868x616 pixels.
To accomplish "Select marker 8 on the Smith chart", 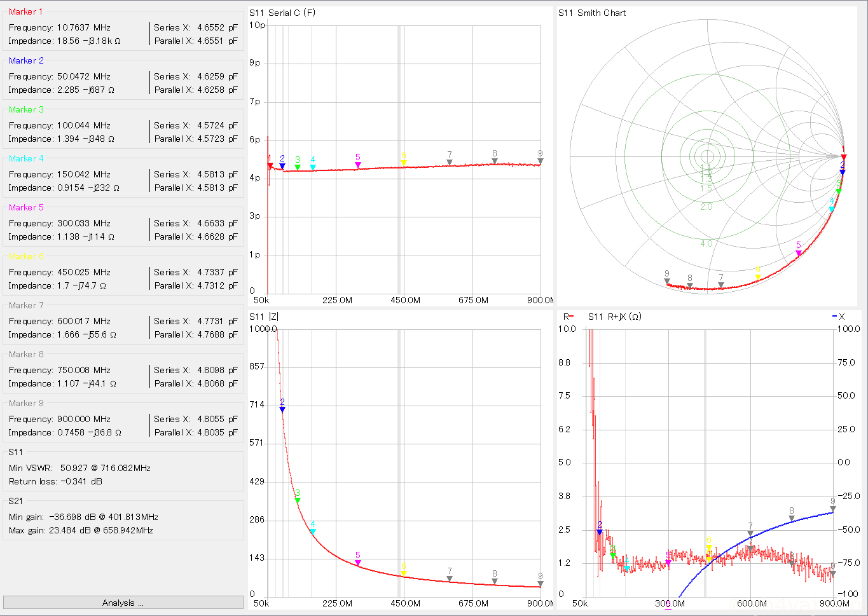I will pos(690,285).
